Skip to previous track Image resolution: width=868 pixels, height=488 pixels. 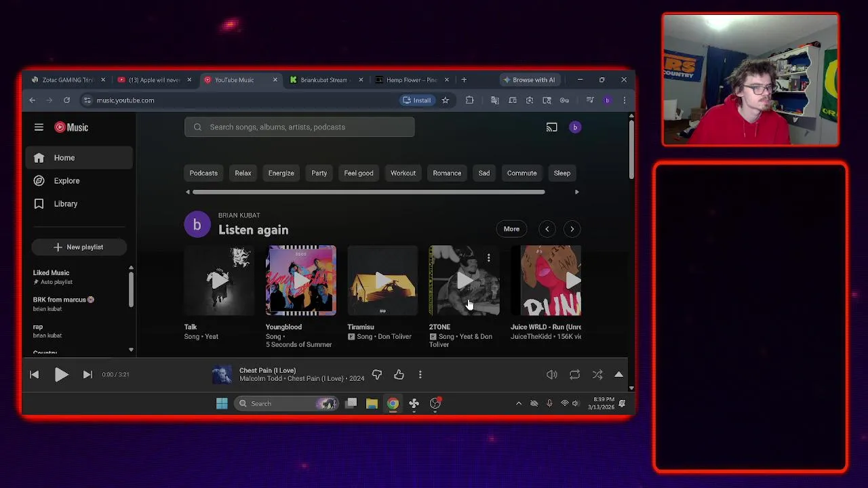(34, 374)
